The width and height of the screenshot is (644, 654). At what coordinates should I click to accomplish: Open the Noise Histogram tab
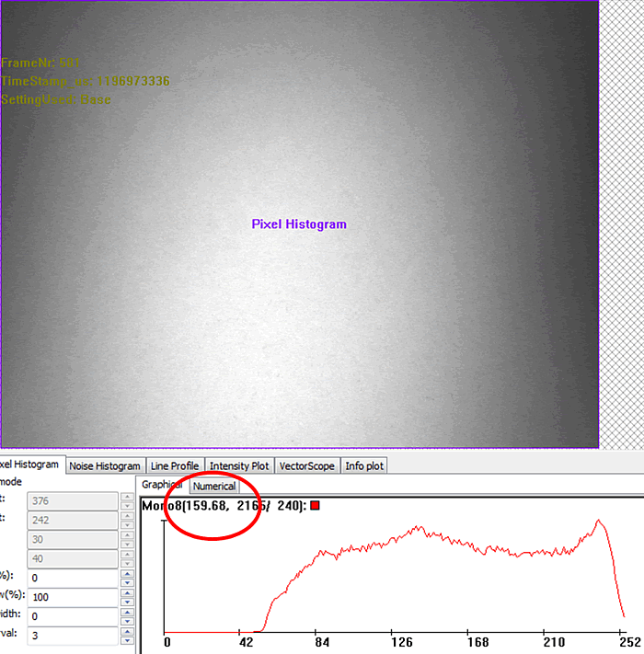coord(105,466)
